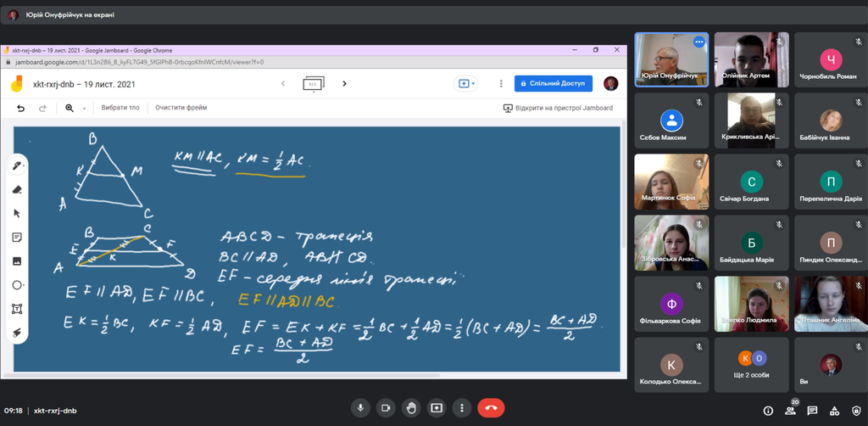Image resolution: width=868 pixels, height=426 pixels.
Task: Toggle camera in Meet controls
Action: [386, 408]
